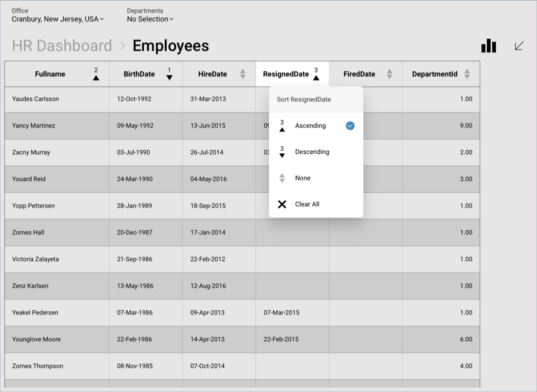Click the DepartmentId sort arrows icon
The width and height of the screenshot is (537, 392).
[x=467, y=74]
